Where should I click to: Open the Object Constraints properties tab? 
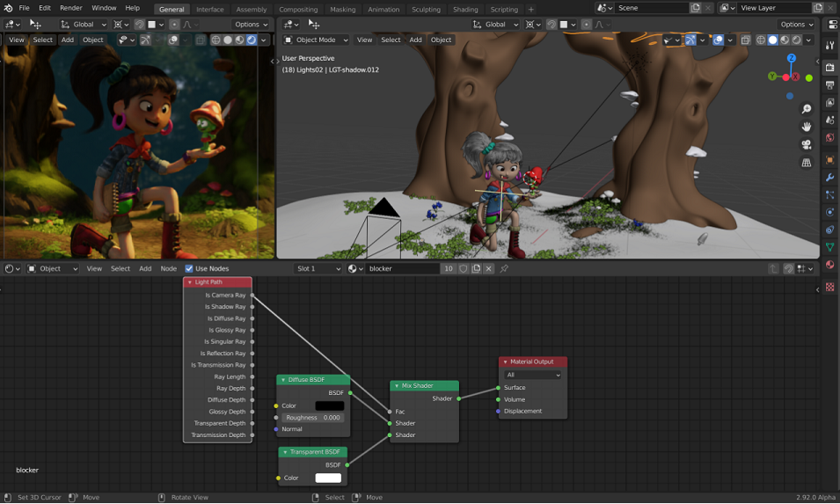(x=829, y=230)
